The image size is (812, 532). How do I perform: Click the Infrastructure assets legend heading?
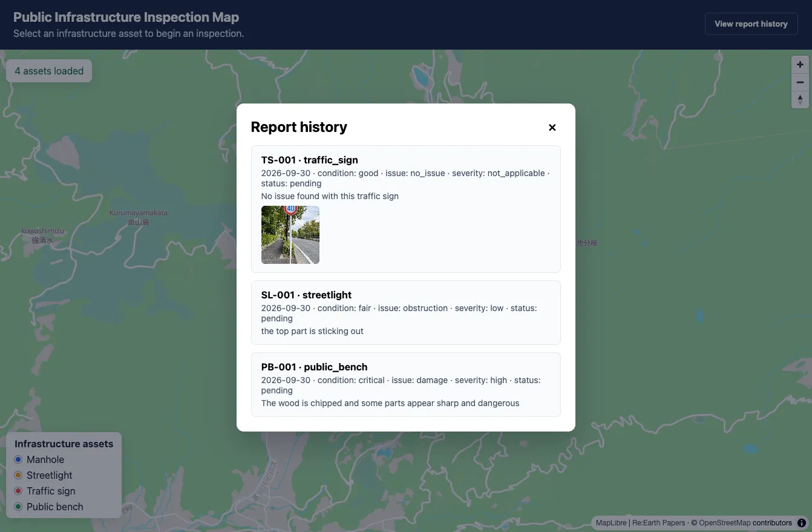click(64, 444)
